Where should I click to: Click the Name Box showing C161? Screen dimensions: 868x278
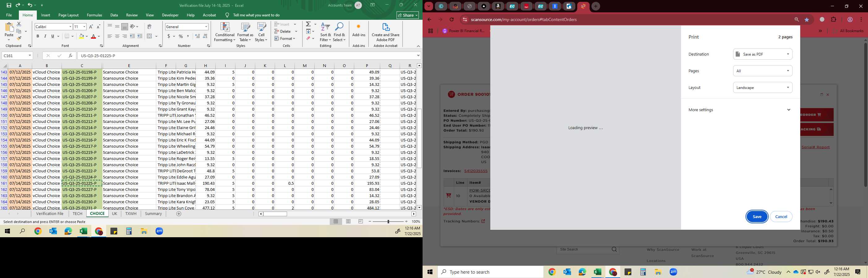point(17,56)
